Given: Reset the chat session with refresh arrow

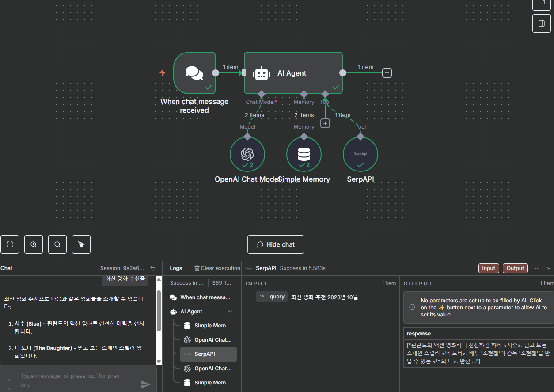Looking at the screenshot, I should pyautogui.click(x=153, y=268).
